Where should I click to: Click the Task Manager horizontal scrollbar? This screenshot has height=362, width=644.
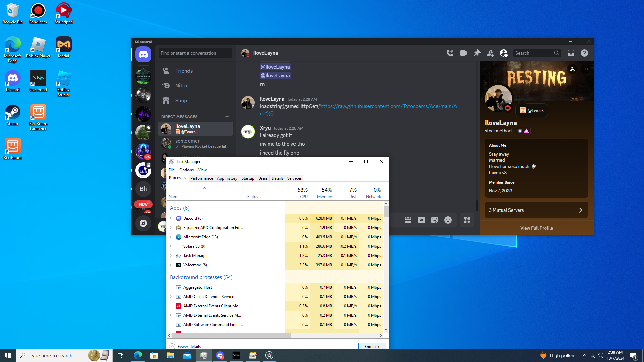tap(231, 335)
